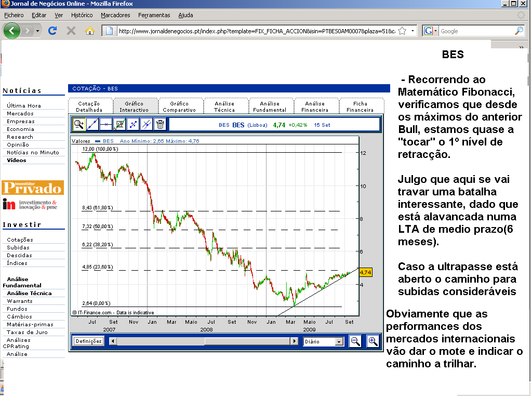Open Warrants link
Viewport: 532px width, 399px height.
[x=20, y=301]
